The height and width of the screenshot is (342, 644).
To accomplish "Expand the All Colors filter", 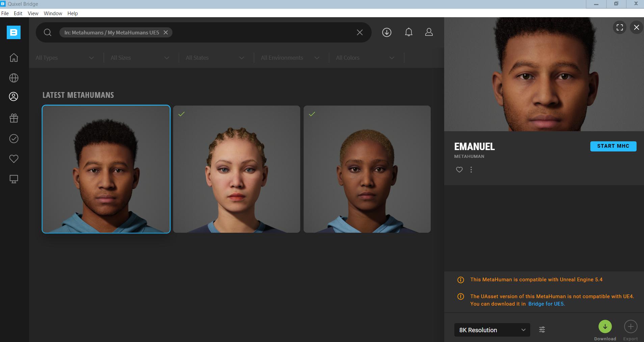I will tap(365, 58).
